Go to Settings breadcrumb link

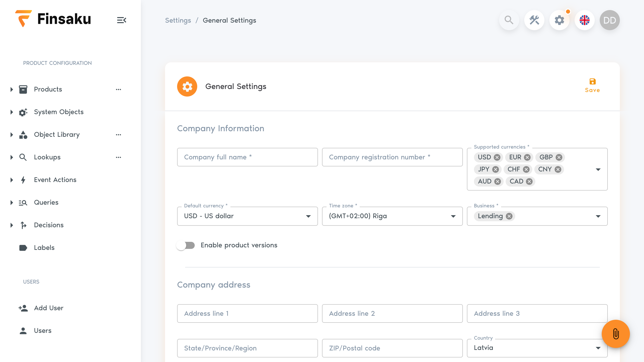point(178,20)
